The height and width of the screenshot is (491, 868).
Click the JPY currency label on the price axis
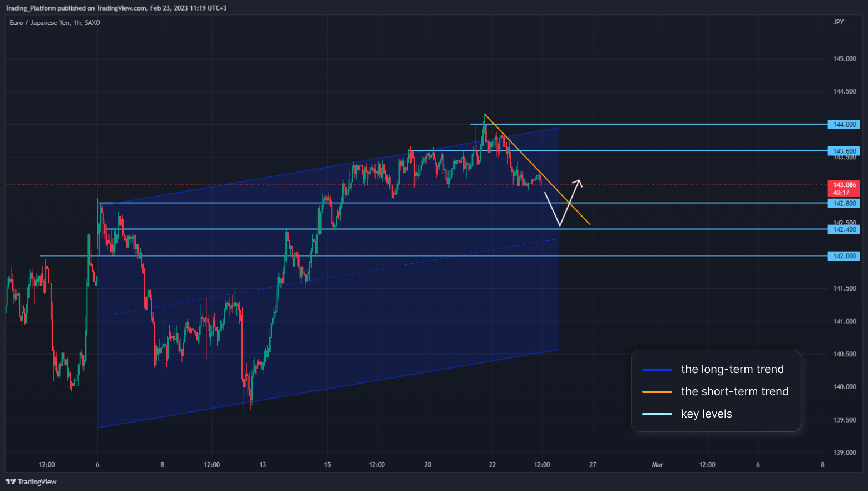[838, 22]
